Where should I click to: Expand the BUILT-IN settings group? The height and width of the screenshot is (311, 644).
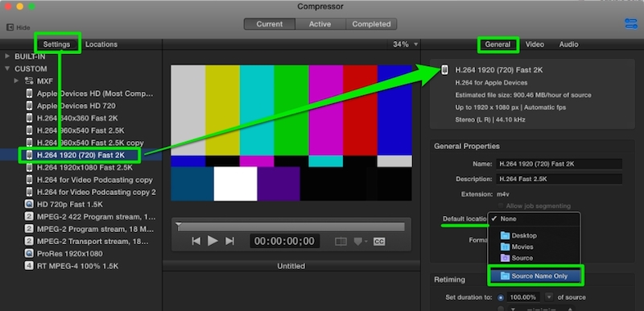7,56
